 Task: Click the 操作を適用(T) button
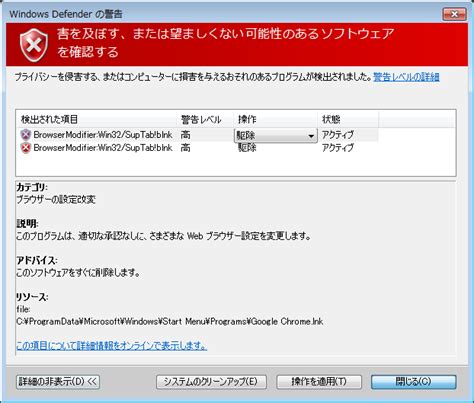click(x=319, y=382)
